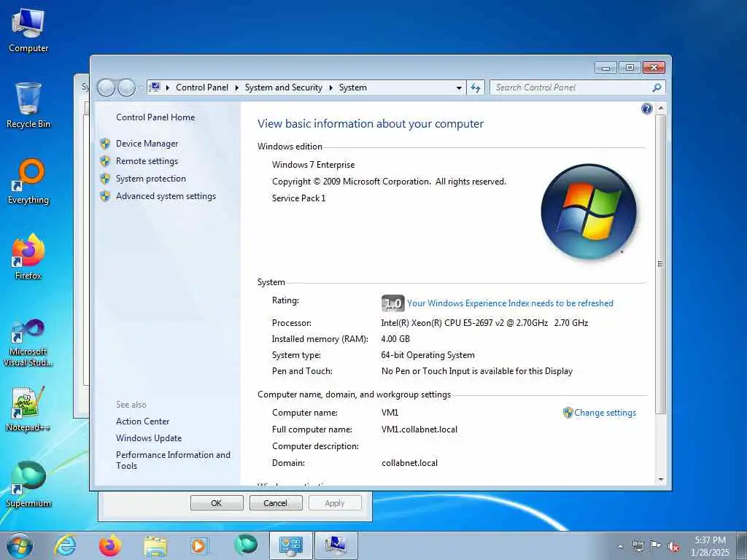
Task: Click Change settings for computer name
Action: click(605, 413)
